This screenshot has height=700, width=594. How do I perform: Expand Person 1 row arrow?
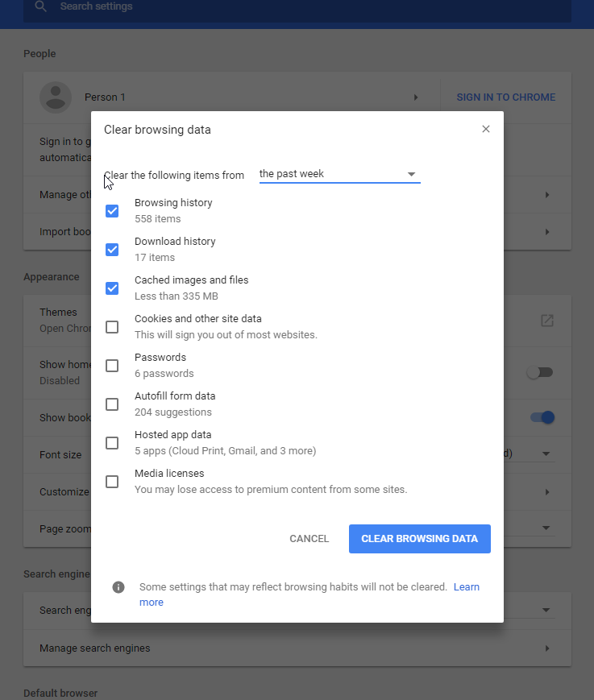[416, 97]
